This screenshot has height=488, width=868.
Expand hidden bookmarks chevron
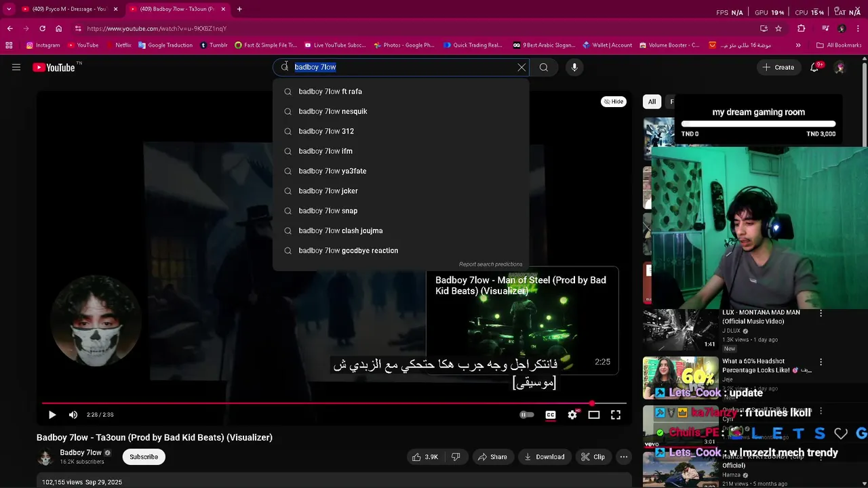pos(798,45)
